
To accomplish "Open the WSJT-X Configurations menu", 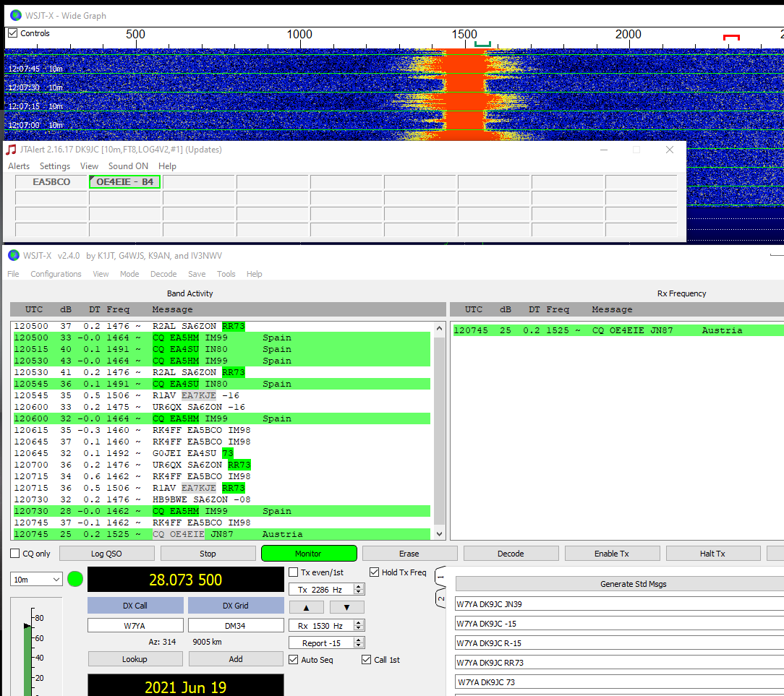I will coord(56,274).
